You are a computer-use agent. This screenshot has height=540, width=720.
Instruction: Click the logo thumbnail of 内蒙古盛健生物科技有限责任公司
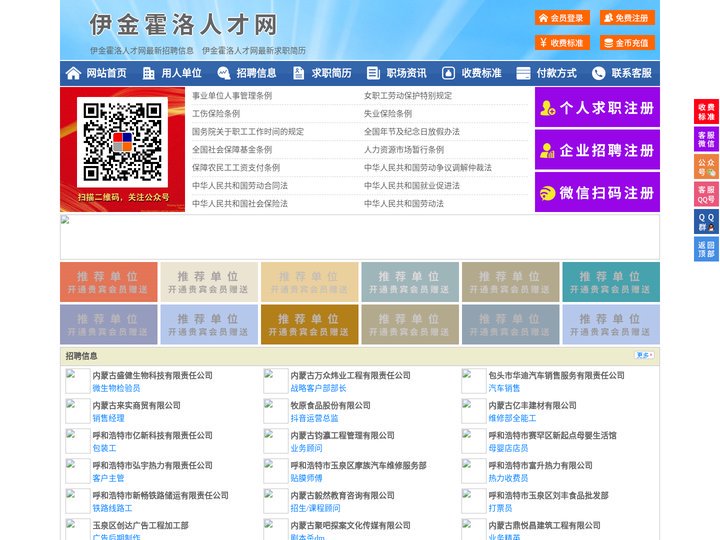pyautogui.click(x=78, y=381)
